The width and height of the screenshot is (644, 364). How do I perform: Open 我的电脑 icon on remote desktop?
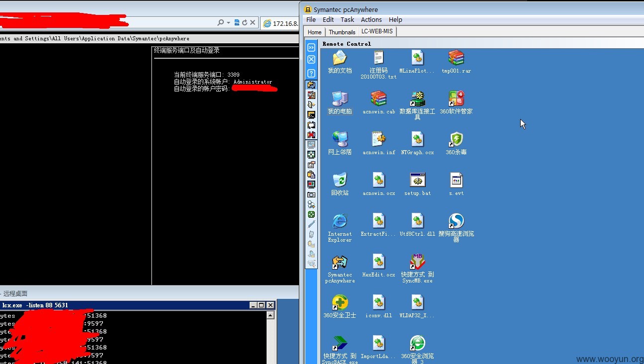(340, 98)
